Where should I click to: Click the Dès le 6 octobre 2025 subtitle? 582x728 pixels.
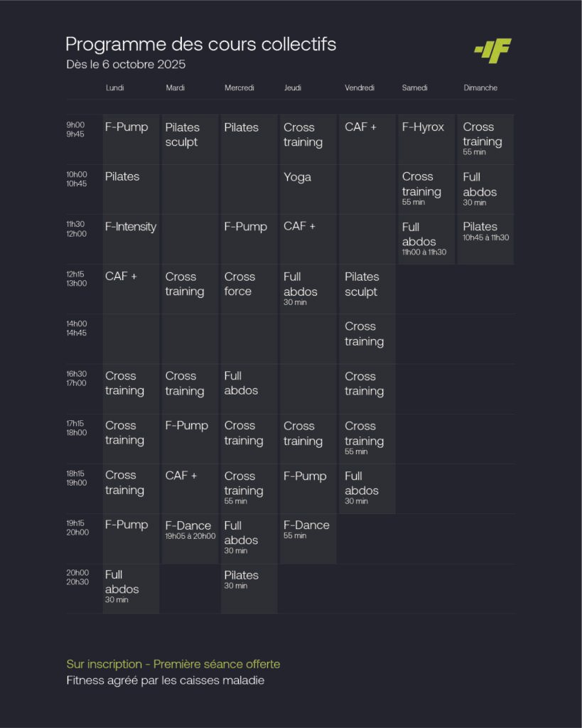125,65
